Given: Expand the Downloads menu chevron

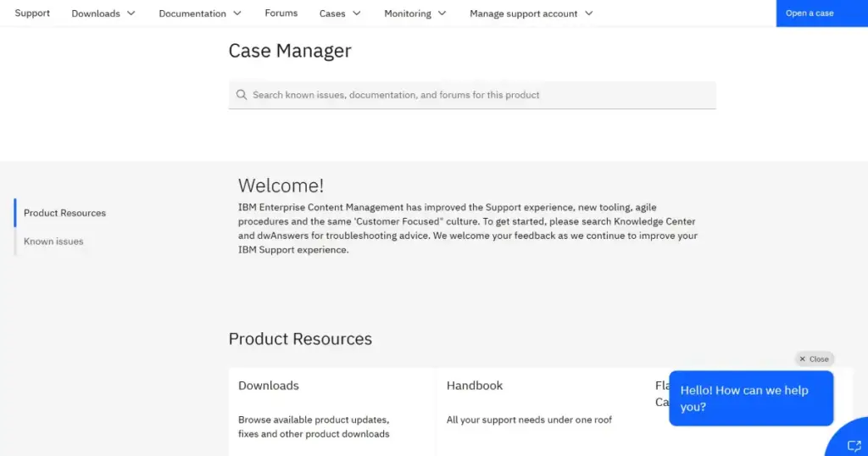Looking at the screenshot, I should click(x=131, y=14).
